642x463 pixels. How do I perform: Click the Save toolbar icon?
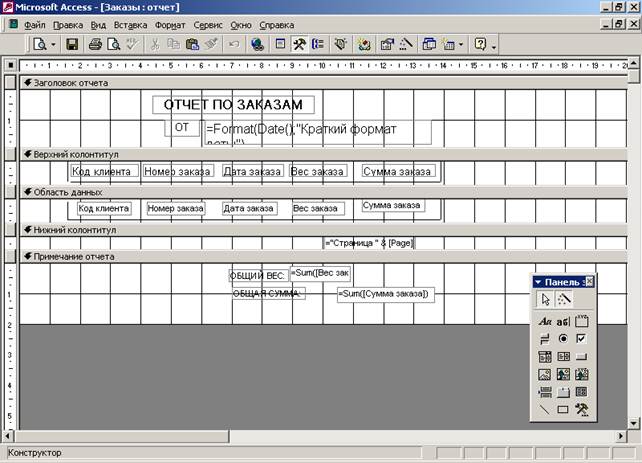tap(72, 44)
